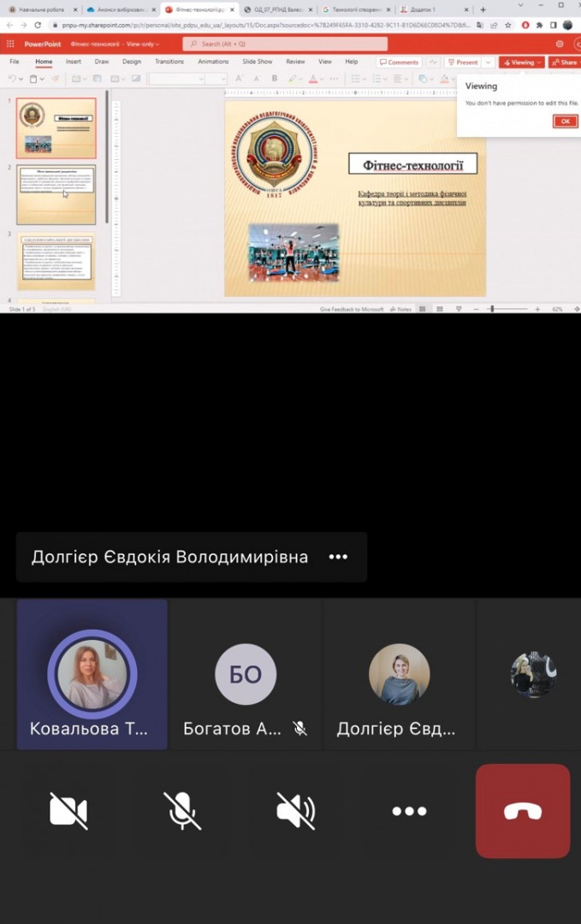Click the decrease font size icon
Viewport: 581px width, 924px height.
pyautogui.click(x=257, y=79)
